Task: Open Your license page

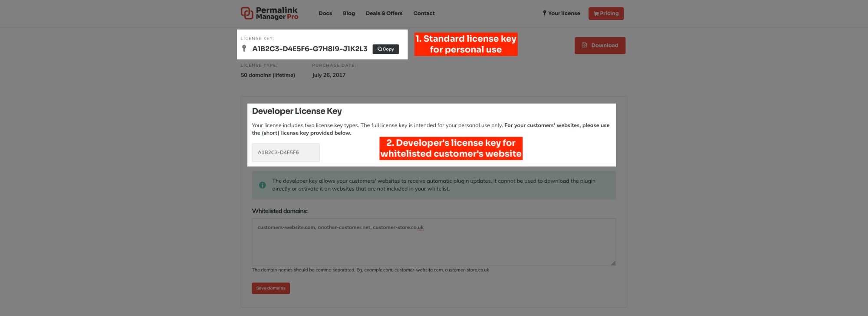Action: (561, 13)
